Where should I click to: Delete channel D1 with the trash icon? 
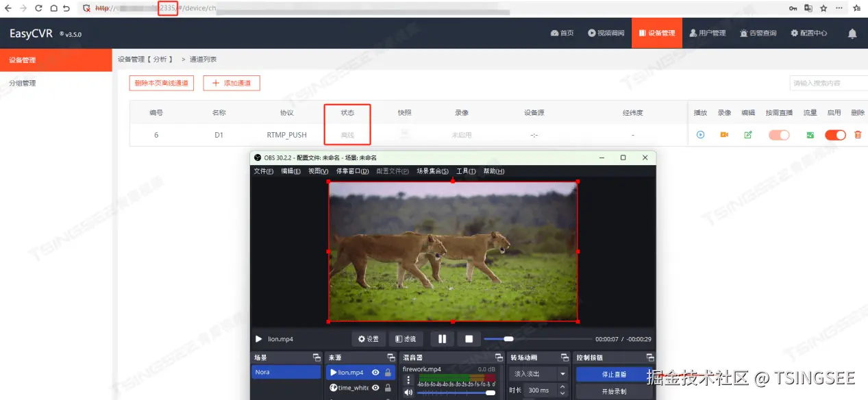point(858,135)
